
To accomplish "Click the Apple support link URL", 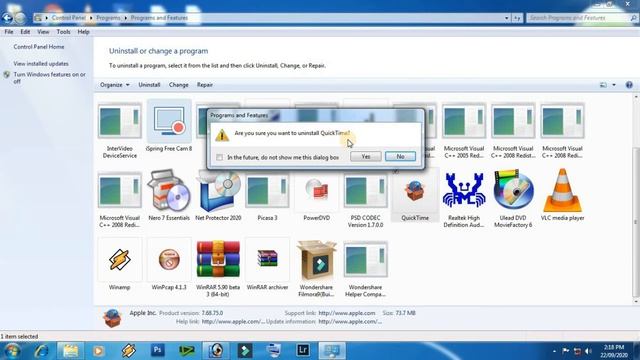I will click(x=347, y=313).
